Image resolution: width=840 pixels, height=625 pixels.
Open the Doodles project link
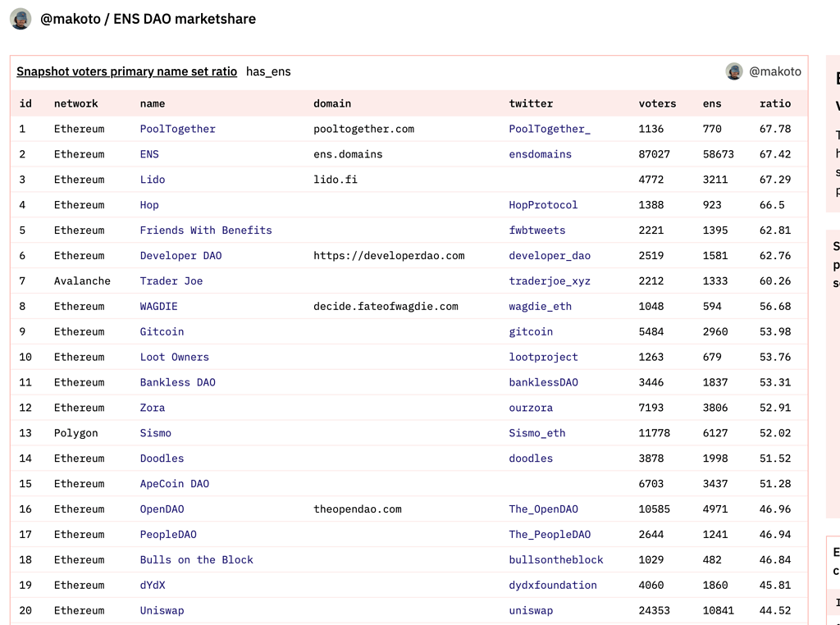[x=162, y=458]
